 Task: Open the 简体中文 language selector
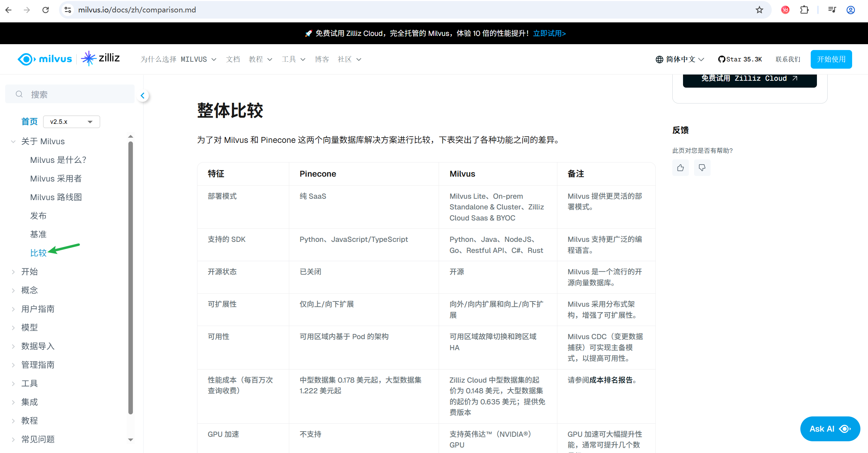[680, 59]
